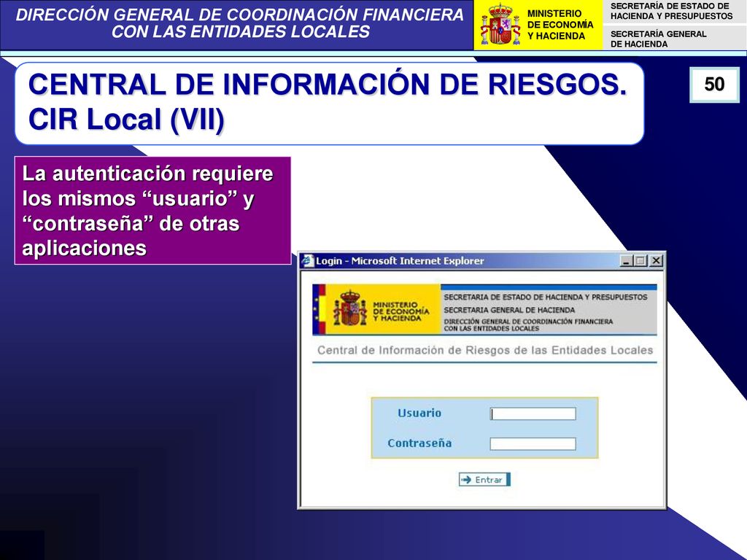Image resolution: width=747 pixels, height=560 pixels.
Task: Click the 'Usuario' label text
Action: click(419, 413)
